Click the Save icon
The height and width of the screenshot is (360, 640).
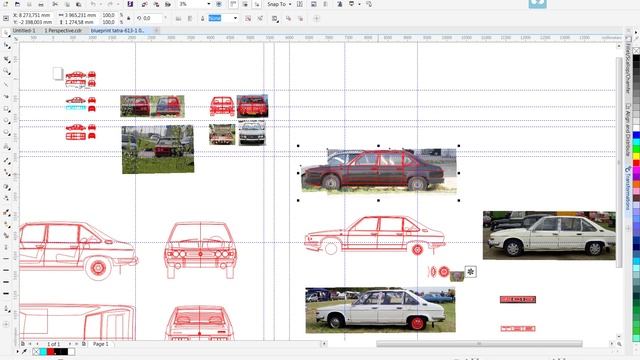[29, 4]
